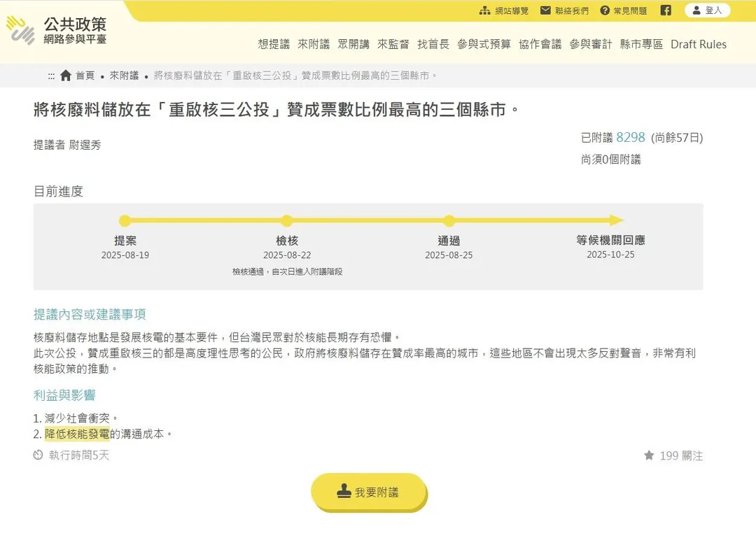Go to 首頁 breadcrumb link
This screenshot has width=756, height=554.
click(85, 76)
